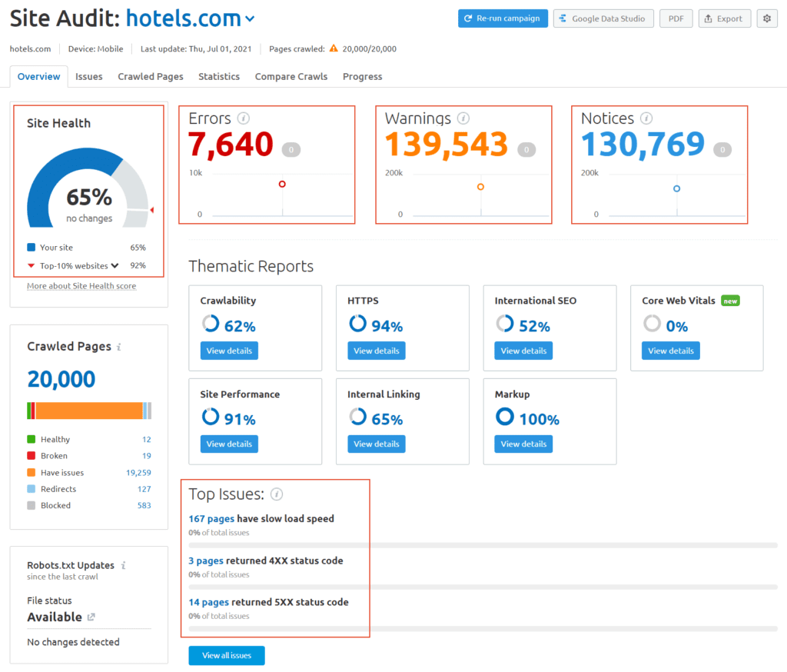787x672 pixels.
Task: Open the Crawled Pages tab
Action: (x=151, y=76)
